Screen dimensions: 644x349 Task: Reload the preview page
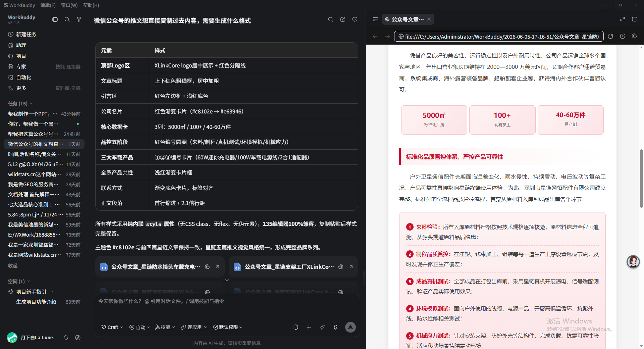pyautogui.click(x=610, y=36)
